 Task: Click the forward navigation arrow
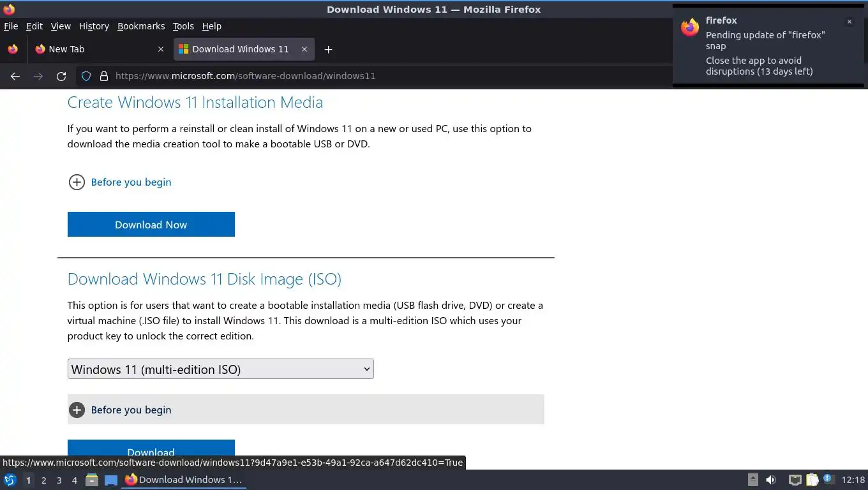(38, 76)
